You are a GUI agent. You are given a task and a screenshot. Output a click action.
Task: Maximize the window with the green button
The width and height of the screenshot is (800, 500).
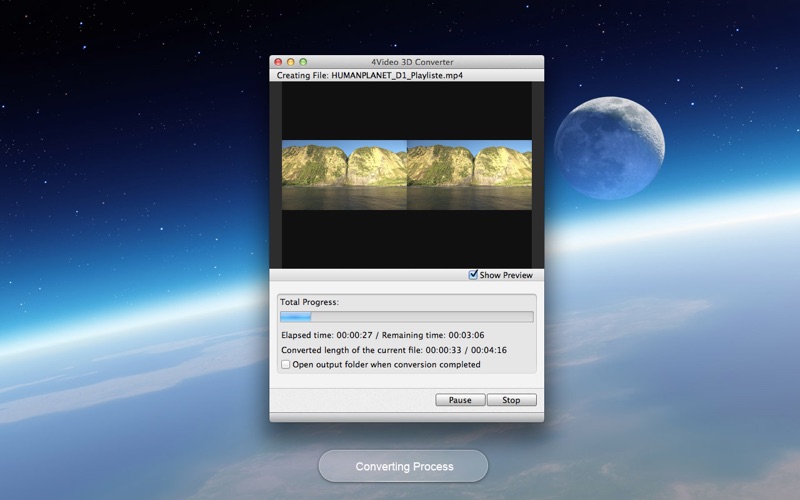click(303, 62)
